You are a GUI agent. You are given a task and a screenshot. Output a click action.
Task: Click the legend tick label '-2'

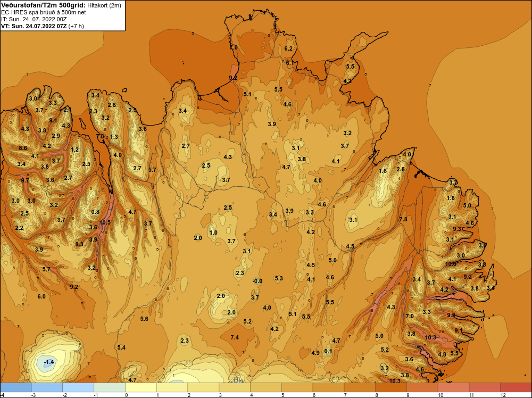64,395
